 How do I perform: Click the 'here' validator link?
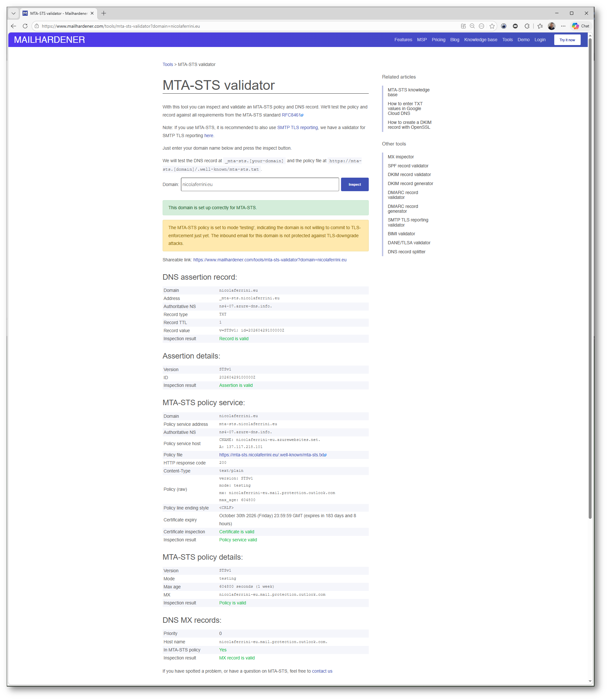209,136
